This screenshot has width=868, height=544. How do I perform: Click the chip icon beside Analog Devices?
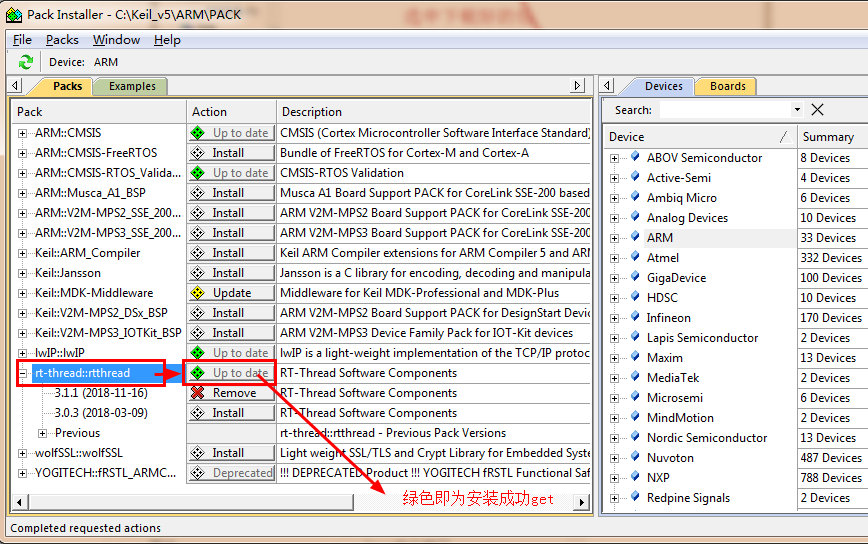(636, 217)
